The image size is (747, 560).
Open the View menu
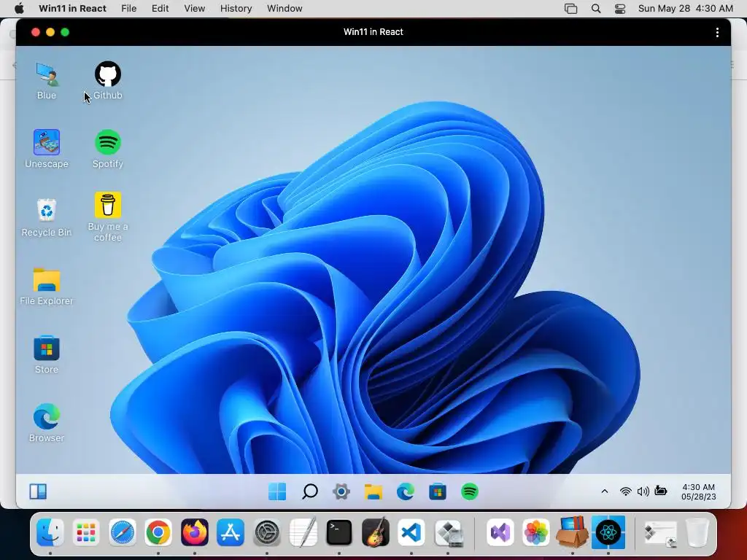click(x=194, y=9)
